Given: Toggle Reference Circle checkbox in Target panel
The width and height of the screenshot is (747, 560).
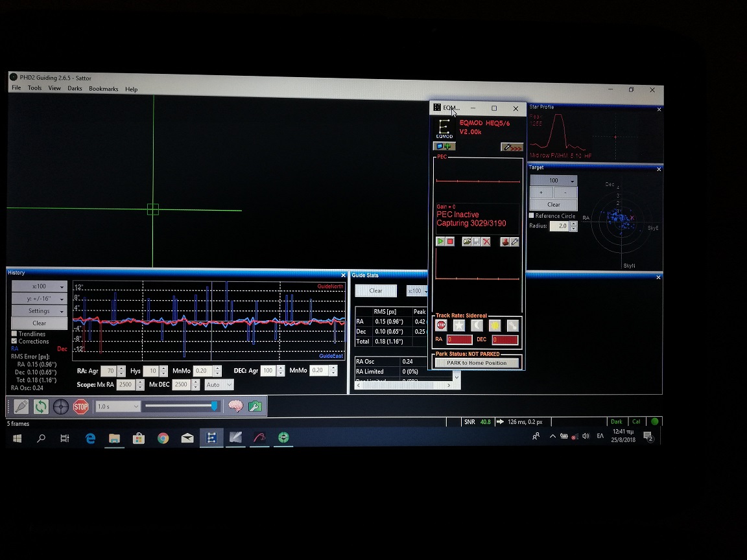Looking at the screenshot, I should [532, 216].
